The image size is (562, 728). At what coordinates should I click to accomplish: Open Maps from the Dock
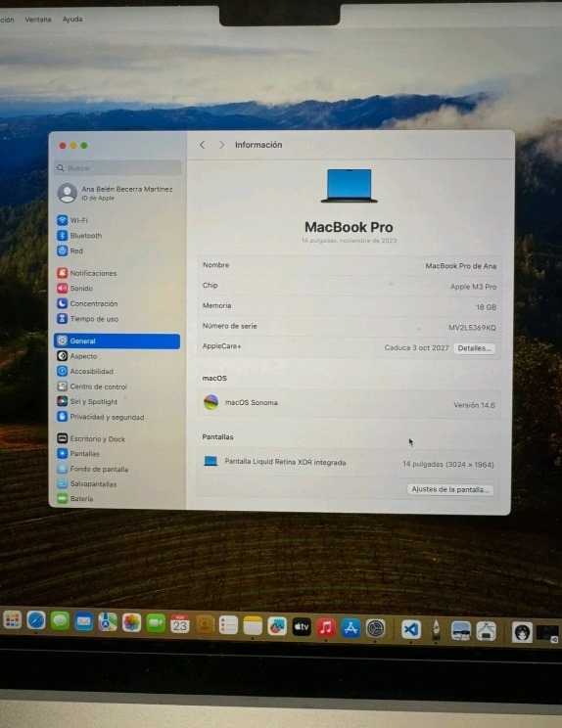tap(108, 621)
